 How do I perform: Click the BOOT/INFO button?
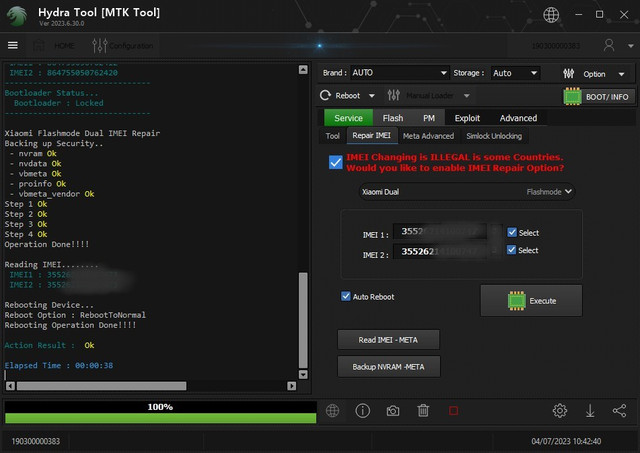click(599, 97)
